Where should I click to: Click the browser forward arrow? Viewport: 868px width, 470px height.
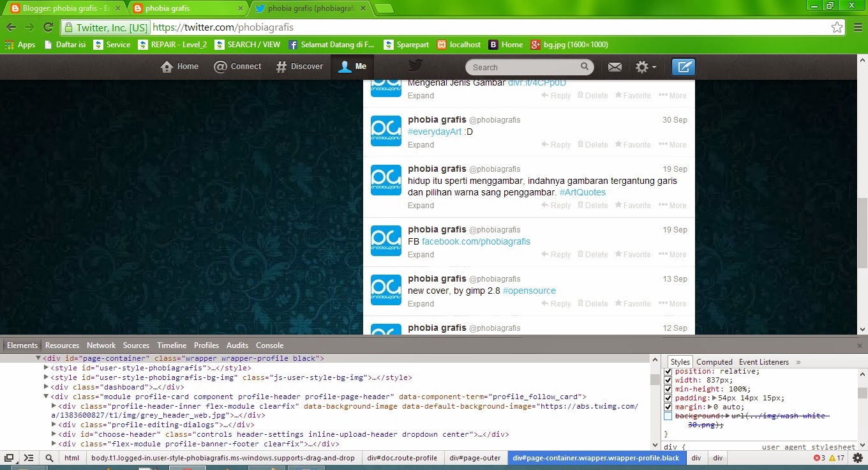(29, 27)
